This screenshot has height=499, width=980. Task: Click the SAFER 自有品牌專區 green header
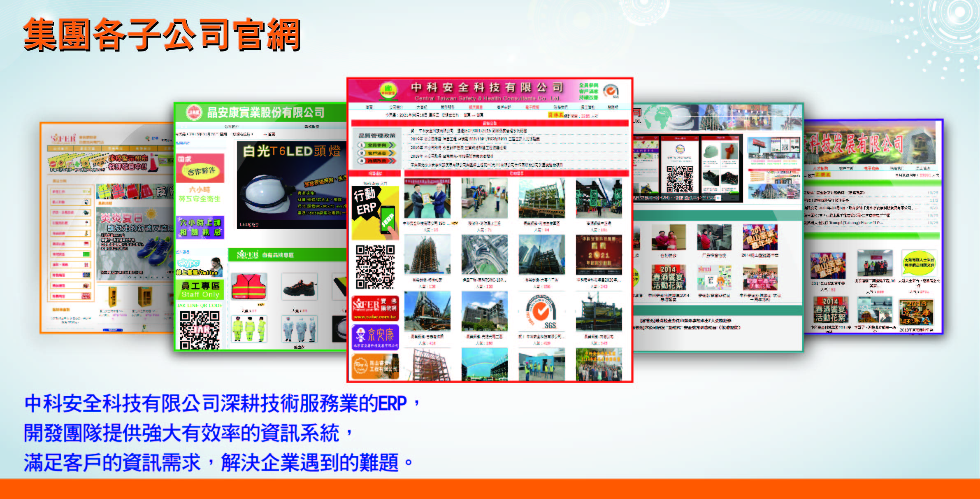(288, 255)
